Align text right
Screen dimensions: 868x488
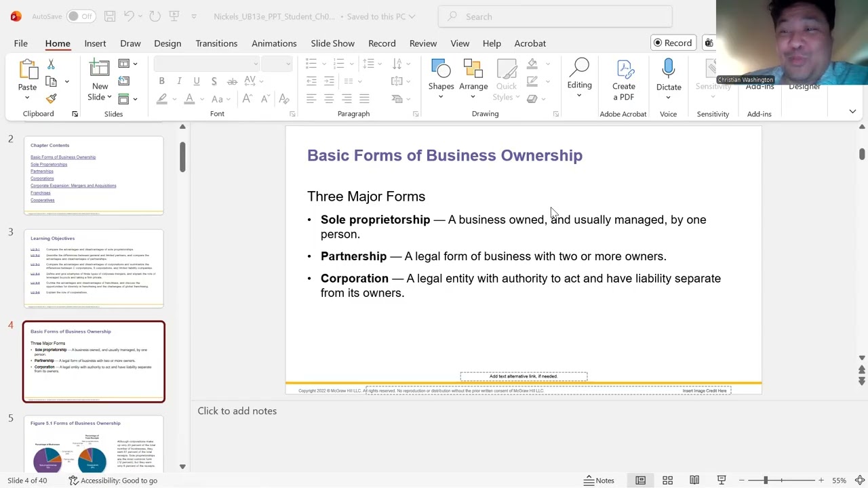(347, 99)
